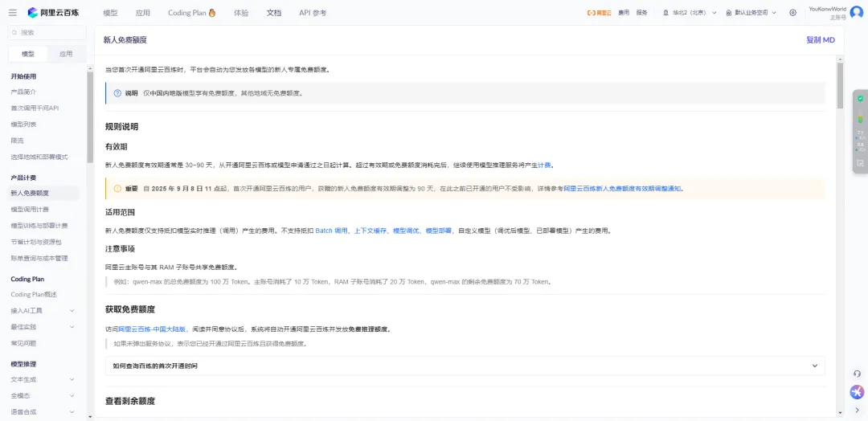Image resolution: width=868 pixels, height=421 pixels.
Task: Open 节省计划与资源包 in the sidebar
Action: pos(36,242)
